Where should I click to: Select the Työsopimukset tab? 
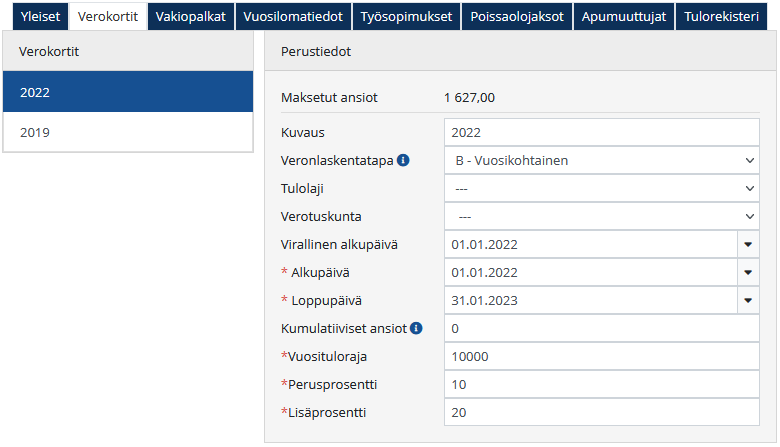407,16
